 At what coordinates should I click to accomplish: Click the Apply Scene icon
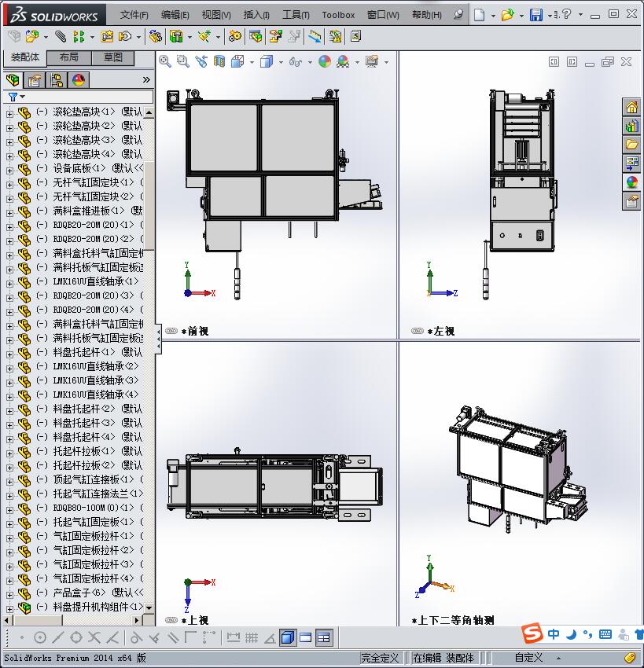(x=343, y=62)
